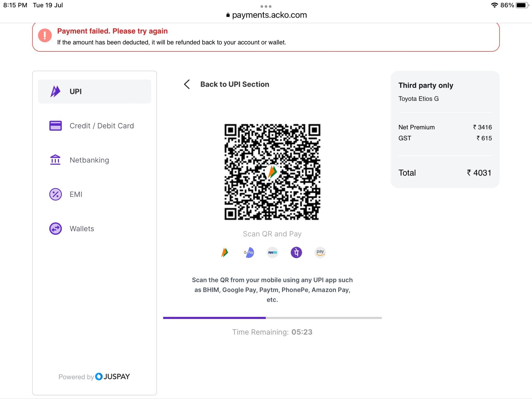Go back using the left chevron arrow
This screenshot has width=532, height=399.
(187, 84)
